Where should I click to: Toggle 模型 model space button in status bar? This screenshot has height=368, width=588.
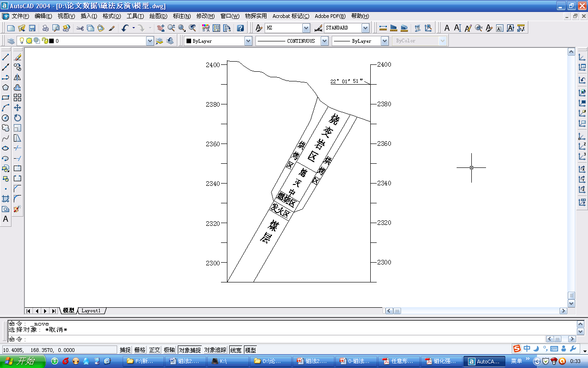[x=251, y=350]
